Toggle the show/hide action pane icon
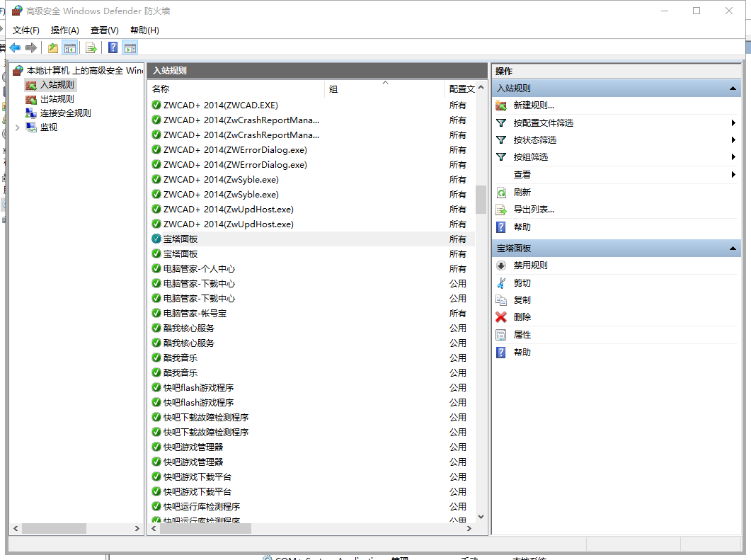The height and width of the screenshot is (560, 751). [x=130, y=47]
